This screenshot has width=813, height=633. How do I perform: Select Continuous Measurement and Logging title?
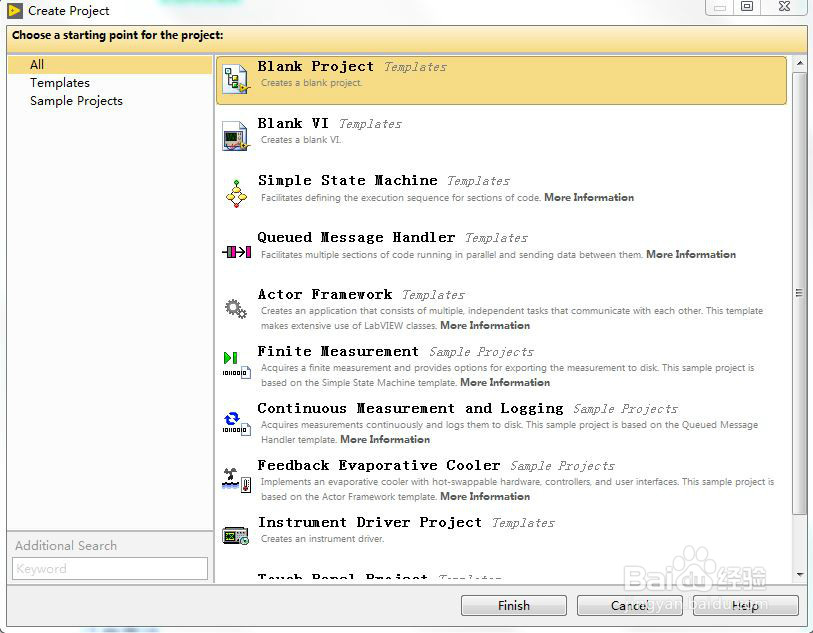410,409
